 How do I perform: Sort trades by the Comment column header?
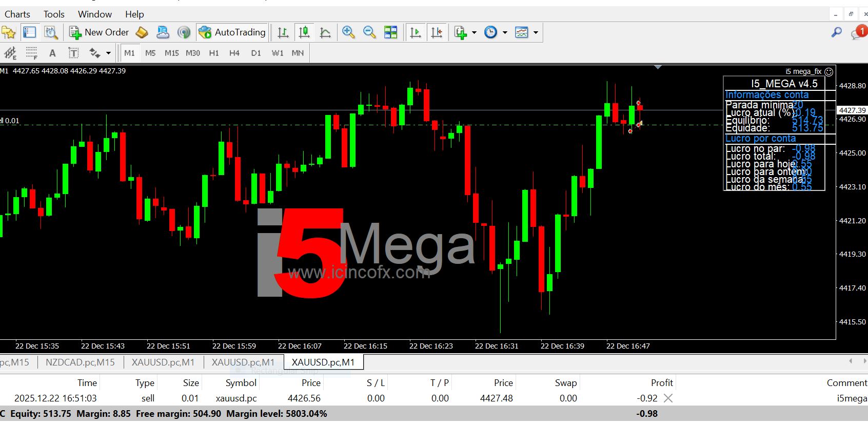pyautogui.click(x=846, y=383)
